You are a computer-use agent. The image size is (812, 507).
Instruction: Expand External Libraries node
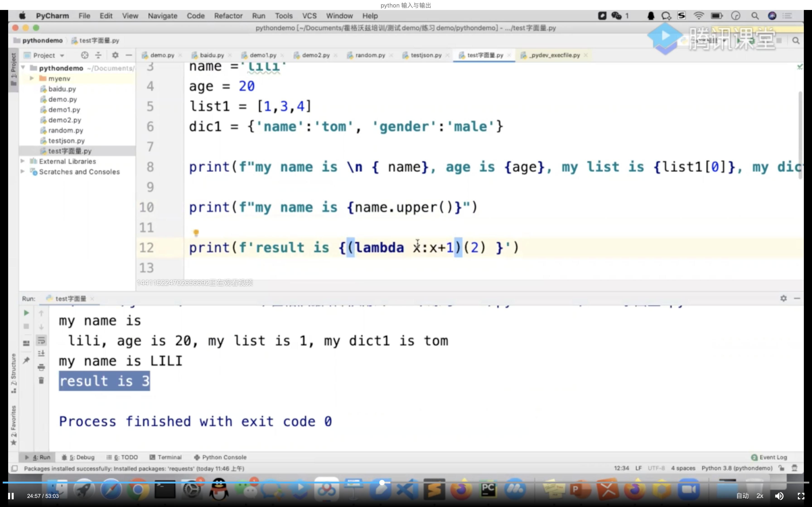coord(22,161)
